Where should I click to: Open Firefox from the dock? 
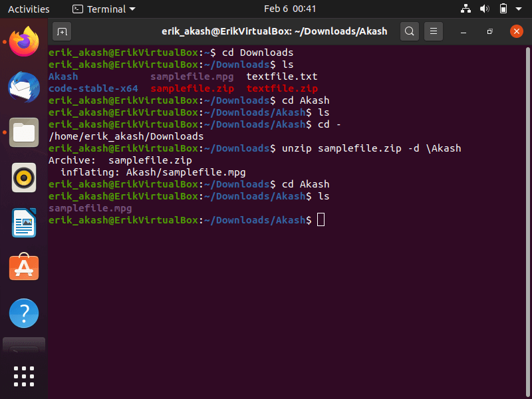[x=24, y=41]
